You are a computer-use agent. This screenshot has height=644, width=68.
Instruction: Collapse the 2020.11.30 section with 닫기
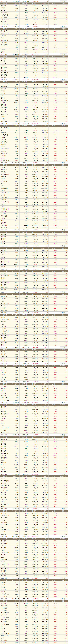(x=63, y=1)
